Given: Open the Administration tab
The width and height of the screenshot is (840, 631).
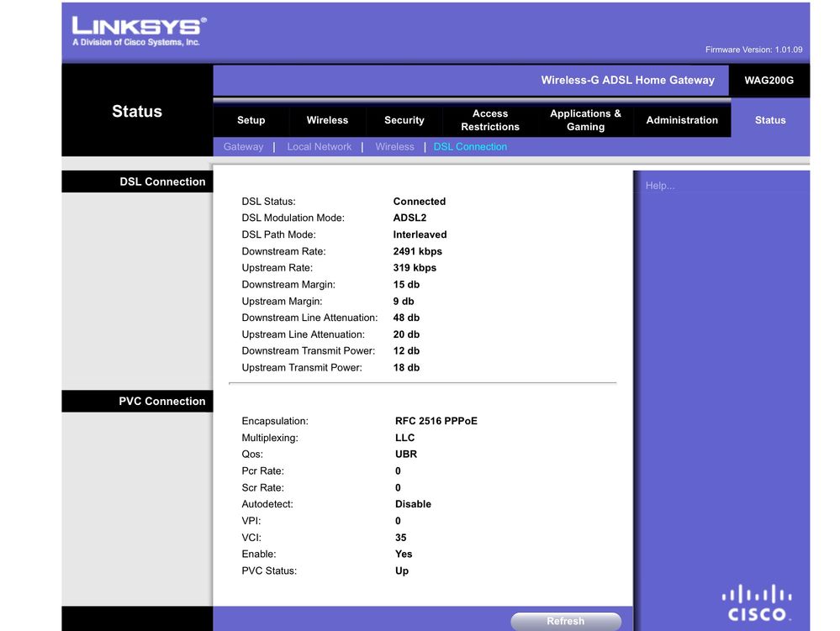Looking at the screenshot, I should pos(682,120).
